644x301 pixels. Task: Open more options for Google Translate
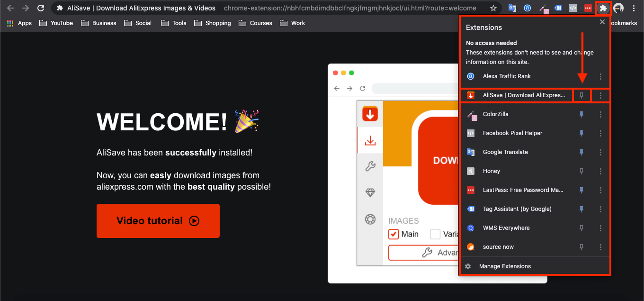click(600, 152)
